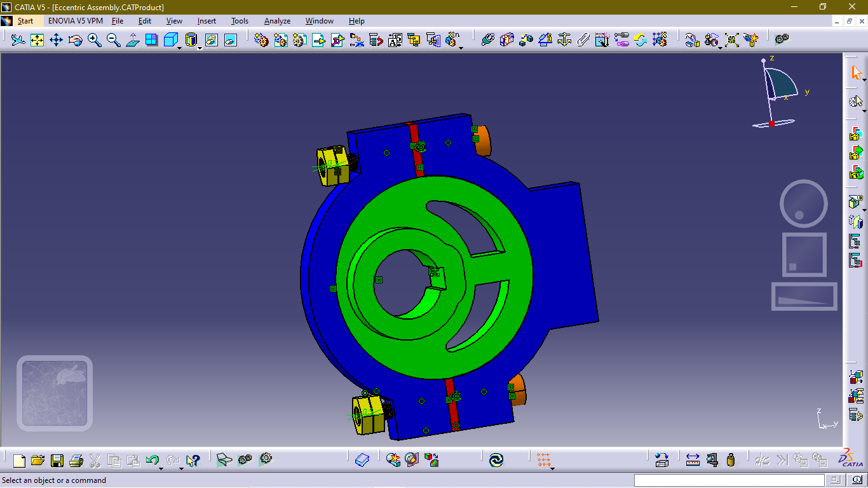Expand the render style dropdown arrow
Image resolution: width=868 pixels, height=488 pixels.
pyautogui.click(x=200, y=48)
